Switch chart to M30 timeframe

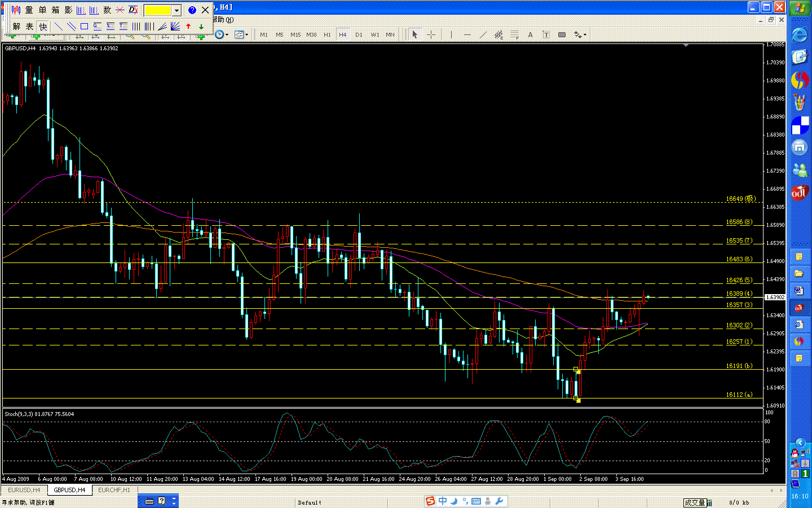coord(311,35)
